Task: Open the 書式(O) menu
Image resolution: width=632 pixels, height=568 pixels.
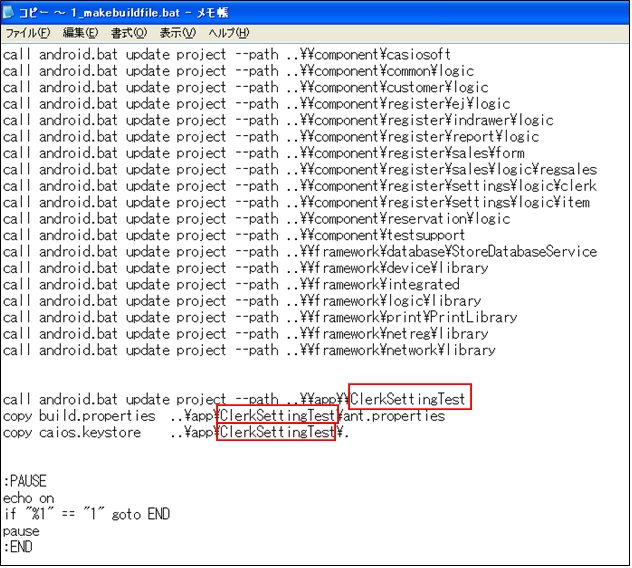Action: (129, 33)
